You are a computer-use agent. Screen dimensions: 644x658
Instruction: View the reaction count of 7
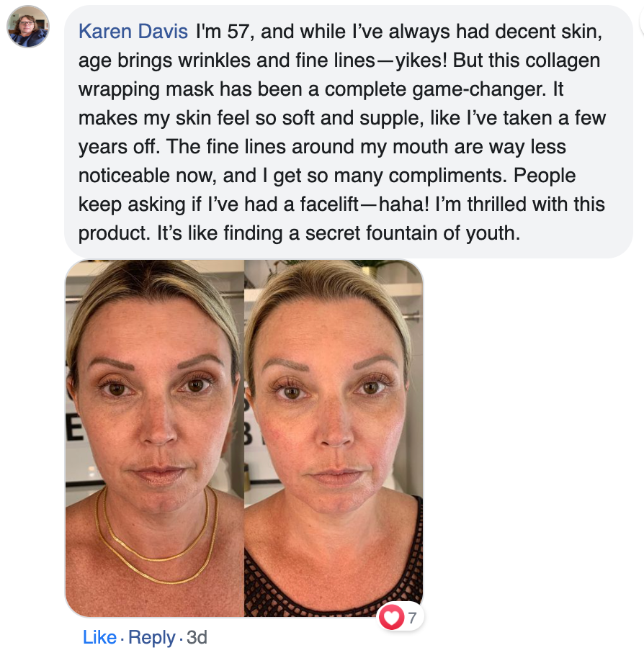(x=412, y=617)
